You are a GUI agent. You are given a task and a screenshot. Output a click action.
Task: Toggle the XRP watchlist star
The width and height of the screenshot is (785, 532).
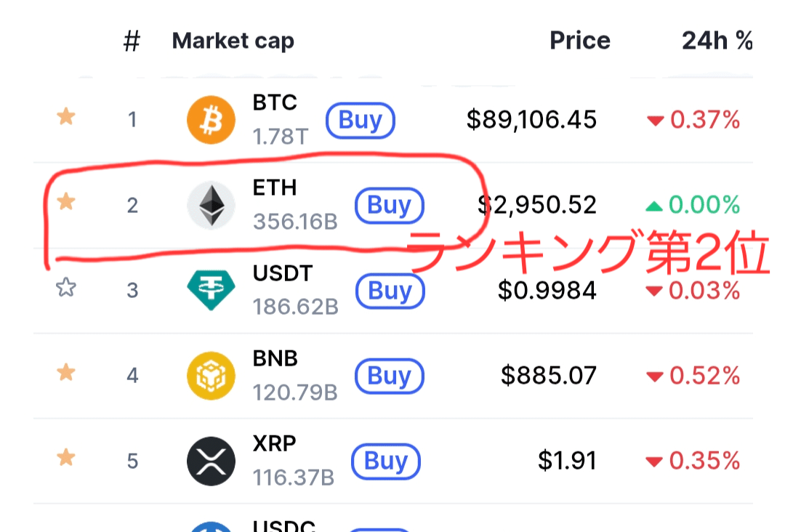(66, 459)
